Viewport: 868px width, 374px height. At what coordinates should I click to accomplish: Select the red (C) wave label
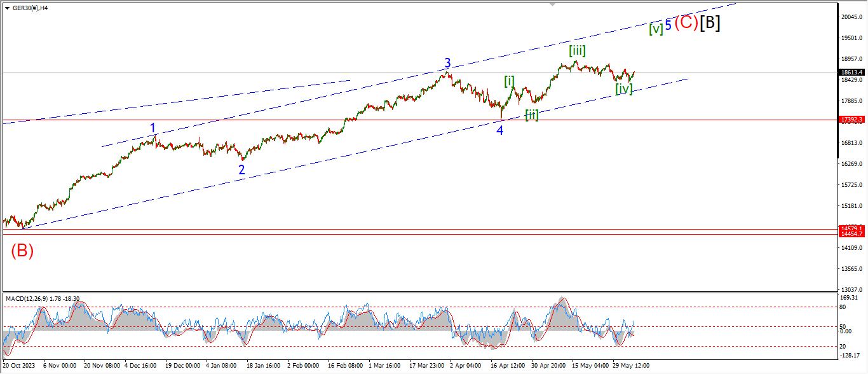click(686, 22)
